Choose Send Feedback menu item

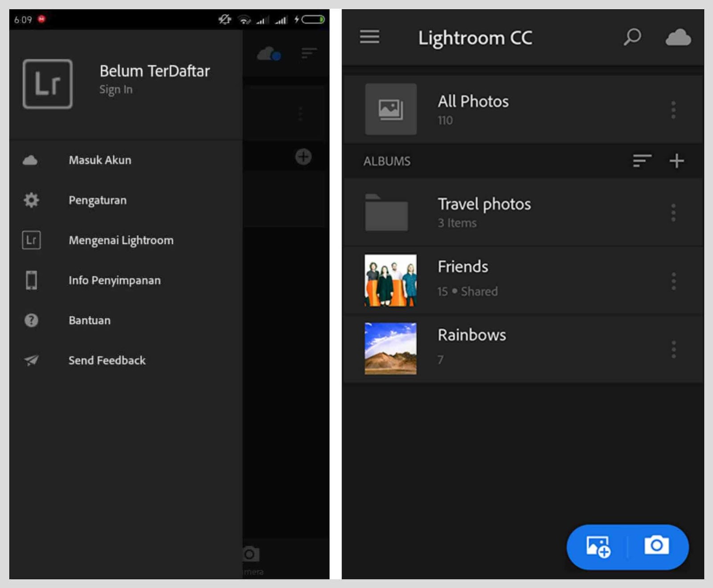click(126, 360)
